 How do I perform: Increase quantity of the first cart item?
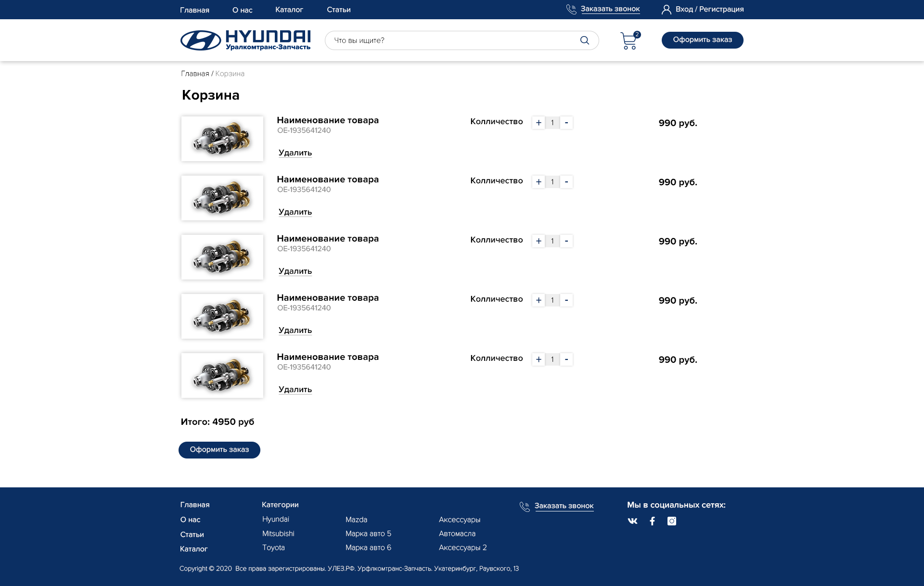[539, 123]
